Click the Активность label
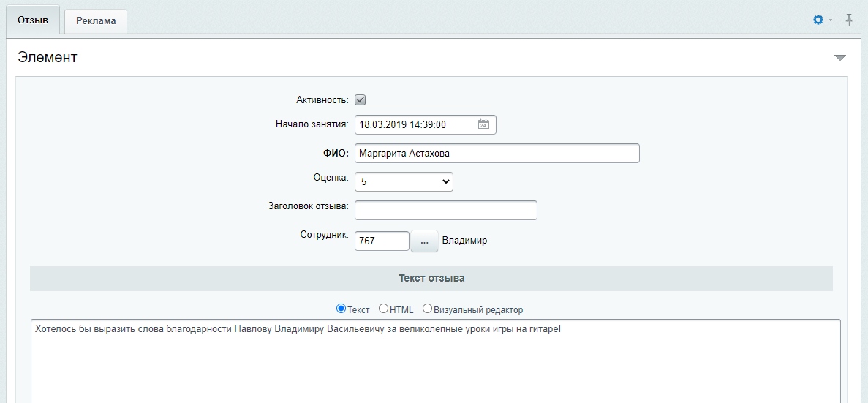 (322, 100)
